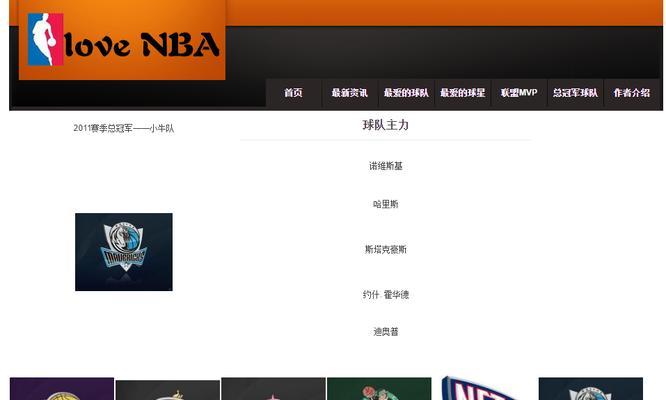
Task: Open the 总冠军球队 menu item
Action: (575, 93)
